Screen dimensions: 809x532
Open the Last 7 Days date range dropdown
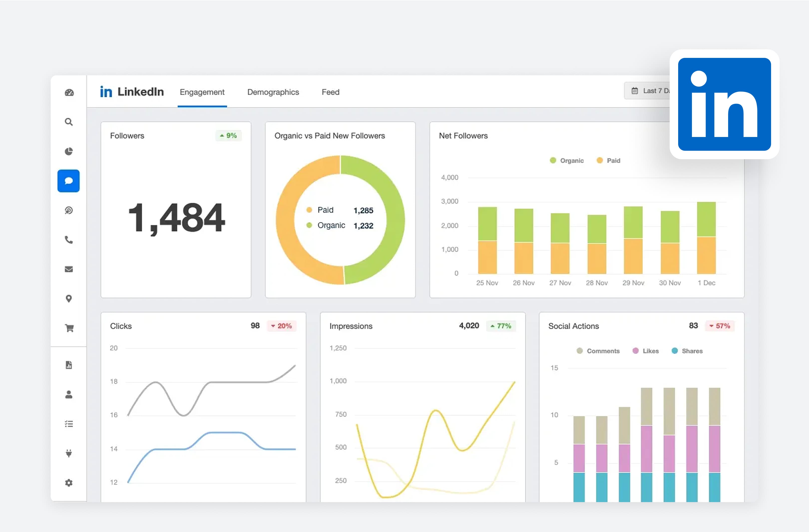click(647, 91)
